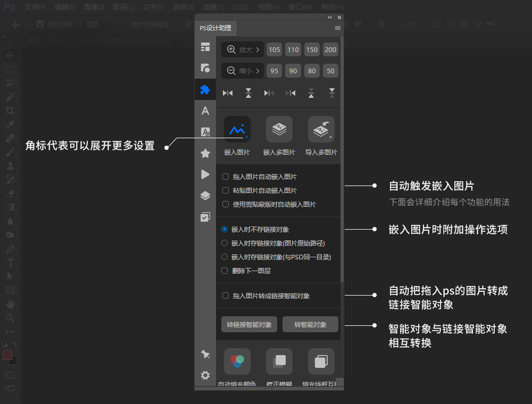
Task: Select 嵌入时不存链接对象 radio option
Action: click(x=225, y=229)
